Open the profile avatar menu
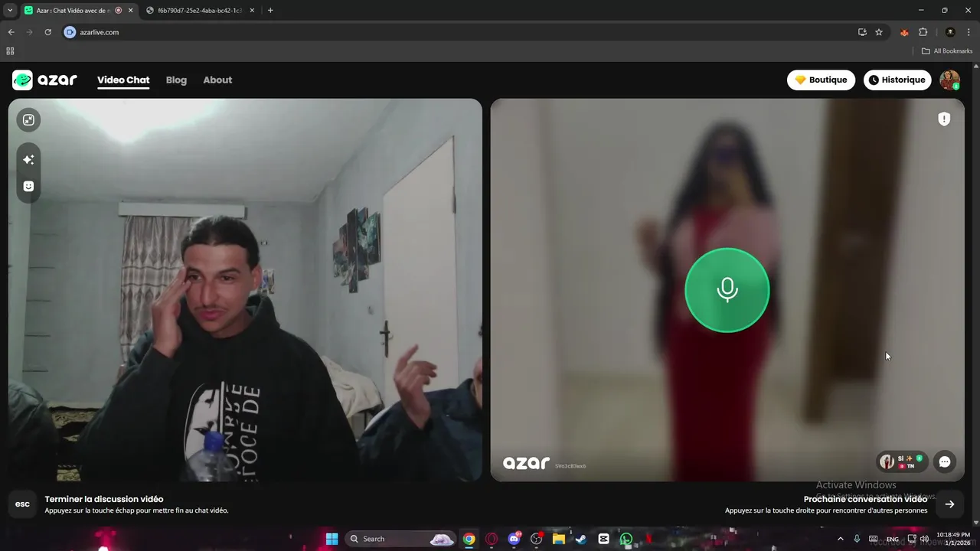This screenshot has width=980, height=551. click(x=949, y=80)
